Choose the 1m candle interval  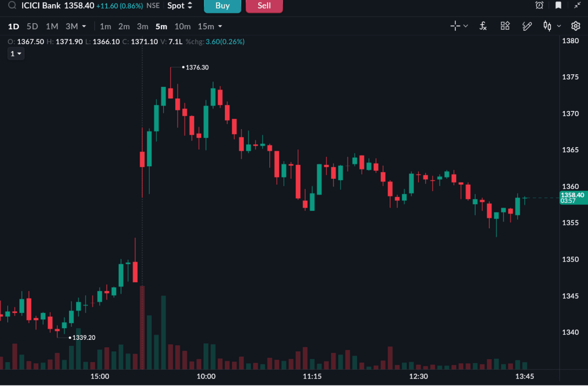click(x=105, y=26)
